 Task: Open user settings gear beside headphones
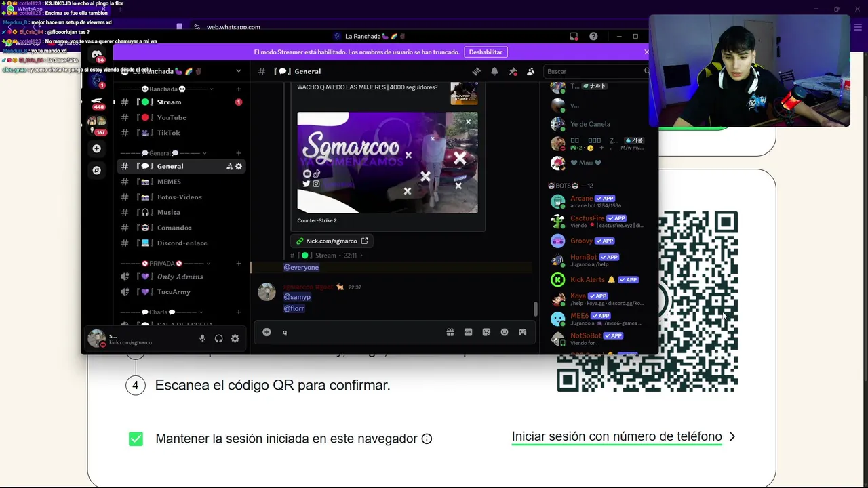click(x=235, y=338)
